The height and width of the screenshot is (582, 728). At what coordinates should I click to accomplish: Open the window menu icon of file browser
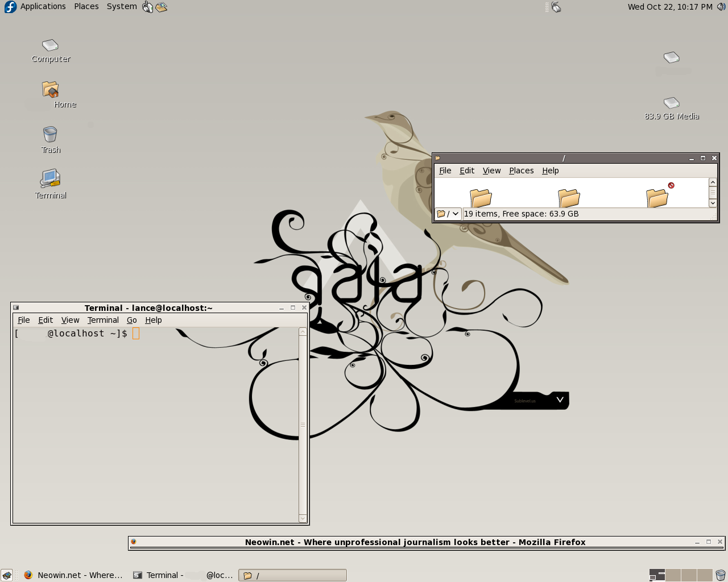438,158
